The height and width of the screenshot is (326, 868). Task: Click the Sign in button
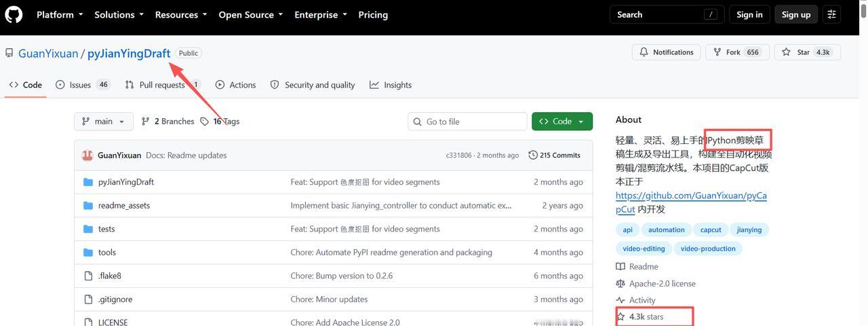click(x=749, y=14)
